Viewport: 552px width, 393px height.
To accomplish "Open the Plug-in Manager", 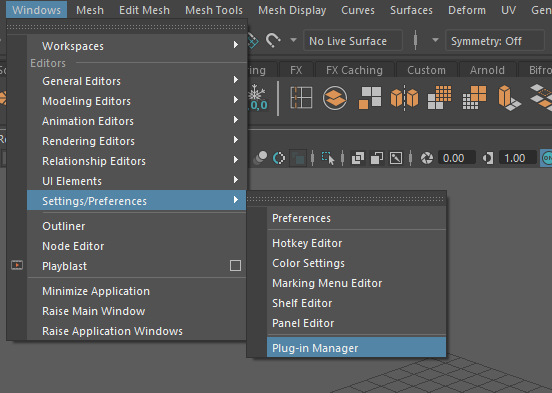I will tap(356, 348).
